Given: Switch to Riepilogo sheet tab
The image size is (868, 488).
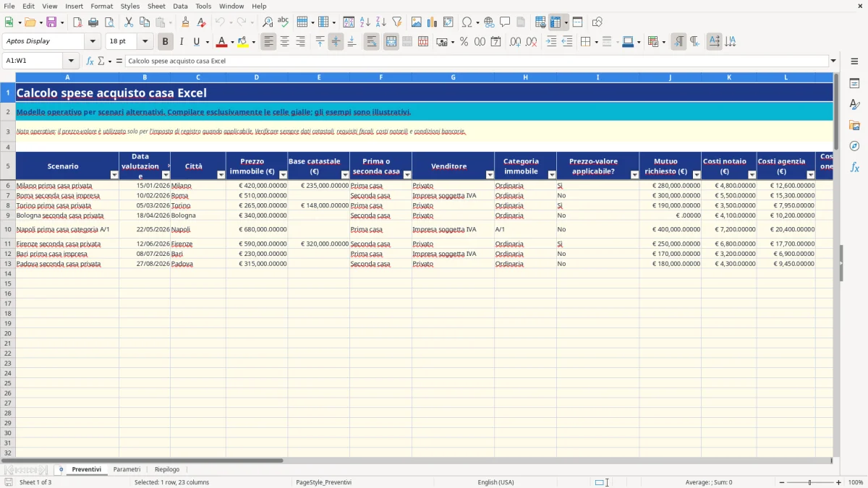Looking at the screenshot, I should (x=167, y=469).
